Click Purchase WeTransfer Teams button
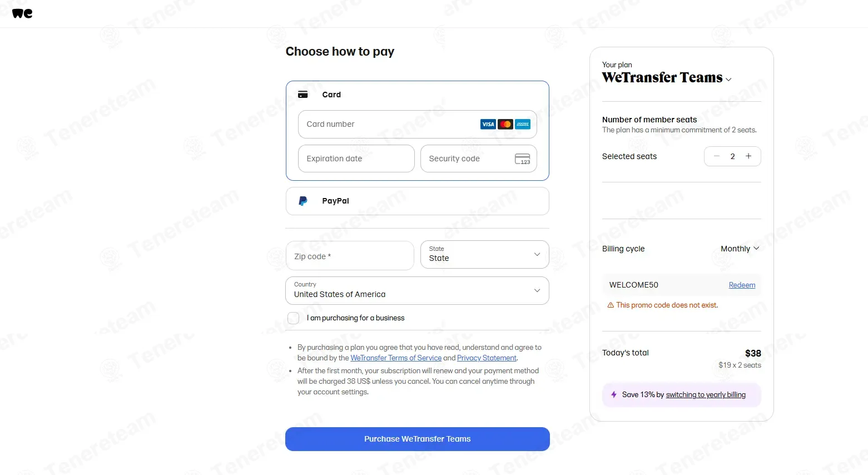The width and height of the screenshot is (868, 475). [417, 439]
